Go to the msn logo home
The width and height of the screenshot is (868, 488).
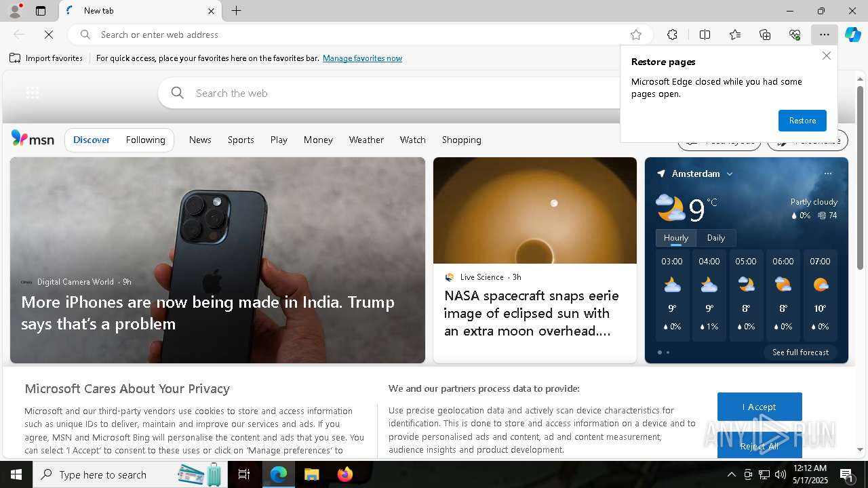pyautogui.click(x=33, y=139)
